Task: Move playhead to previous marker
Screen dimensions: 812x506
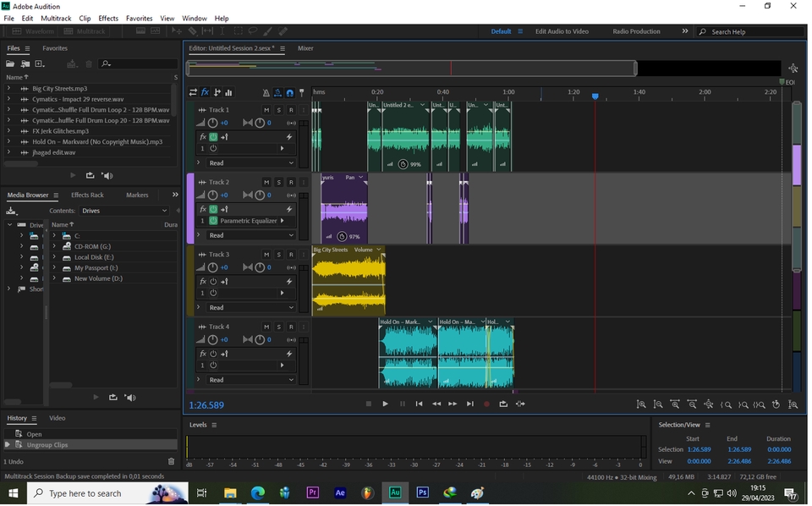Action: [x=419, y=404]
